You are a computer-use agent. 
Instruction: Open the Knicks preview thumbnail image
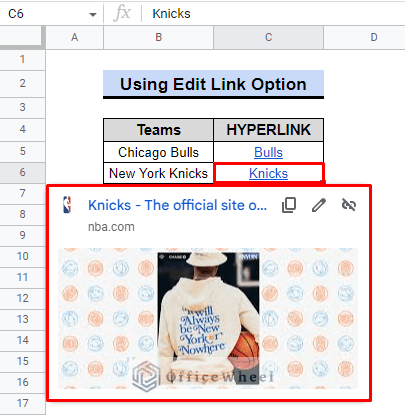coord(208,318)
